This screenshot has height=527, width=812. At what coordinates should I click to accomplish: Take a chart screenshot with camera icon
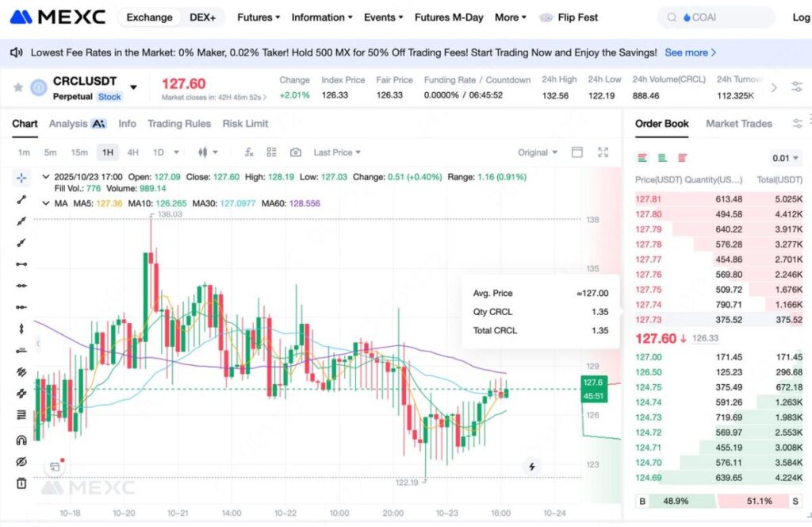[x=295, y=152]
